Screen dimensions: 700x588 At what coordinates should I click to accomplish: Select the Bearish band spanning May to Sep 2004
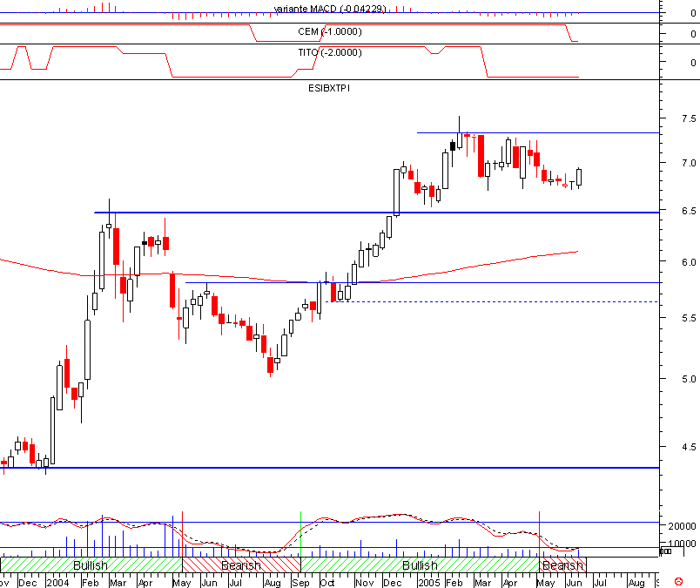coord(241,564)
